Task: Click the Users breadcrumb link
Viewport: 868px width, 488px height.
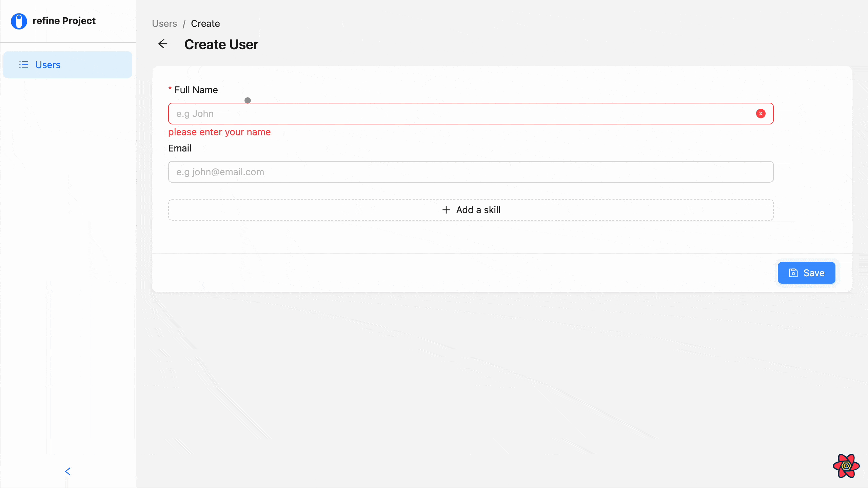Action: coord(164,23)
